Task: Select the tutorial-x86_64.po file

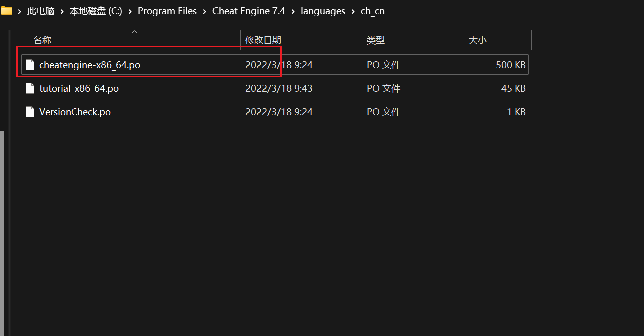Action: tap(79, 88)
